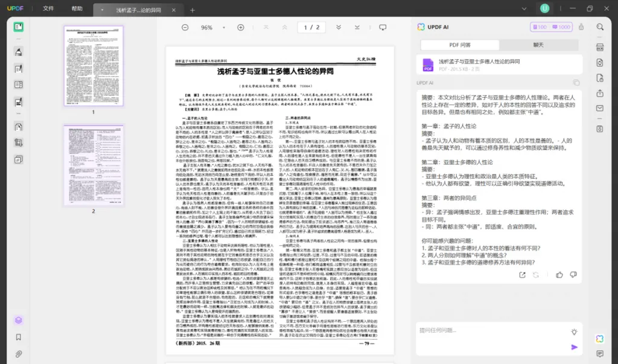Toggle the UPDF AI panel icon
Image resolution: width=618 pixels, height=364 pixels.
(x=600, y=339)
